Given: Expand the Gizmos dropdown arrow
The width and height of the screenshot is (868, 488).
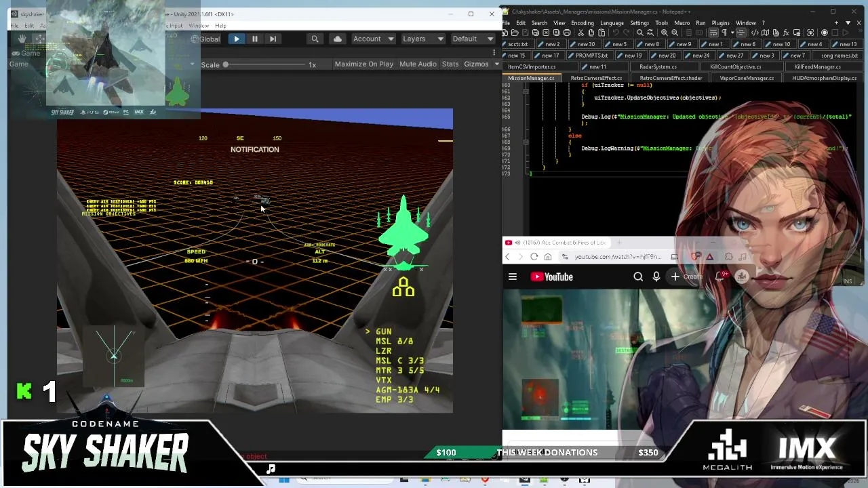Looking at the screenshot, I should pos(496,64).
